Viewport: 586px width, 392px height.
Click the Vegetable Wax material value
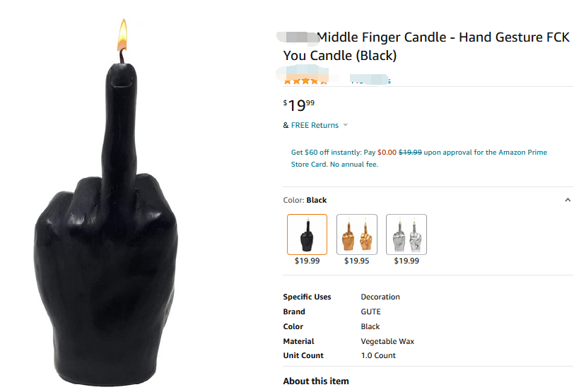point(387,341)
